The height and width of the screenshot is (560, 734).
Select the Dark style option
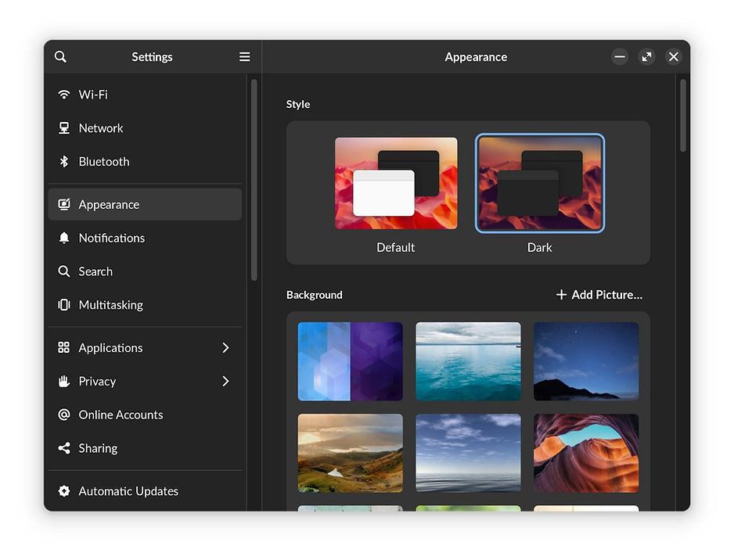(539, 182)
